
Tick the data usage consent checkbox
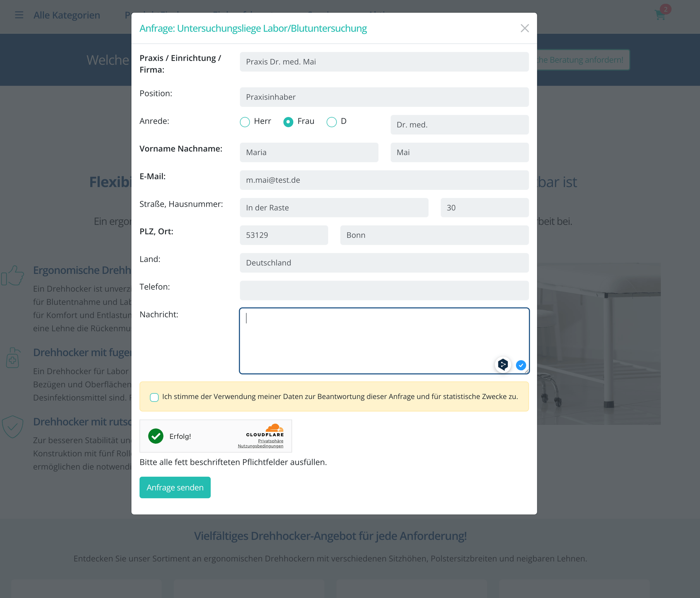pos(154,397)
